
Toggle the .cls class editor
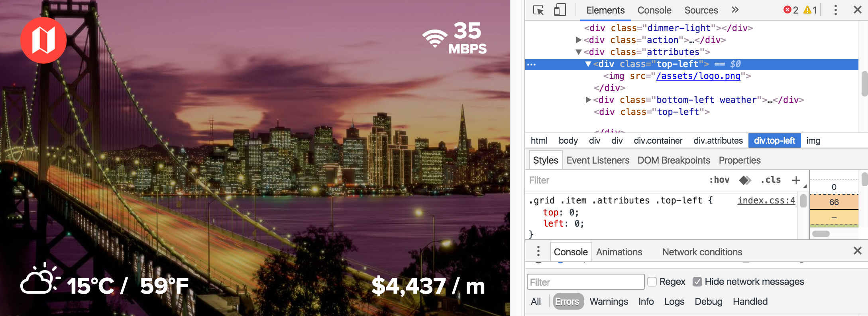771,180
